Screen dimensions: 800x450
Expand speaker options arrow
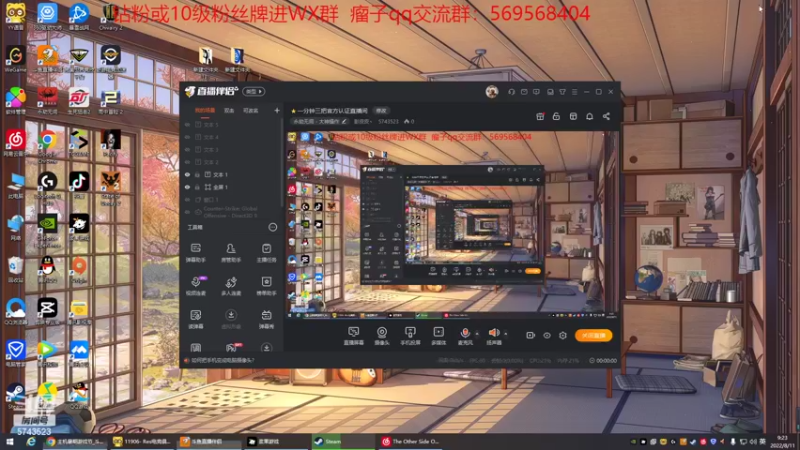pos(506,334)
